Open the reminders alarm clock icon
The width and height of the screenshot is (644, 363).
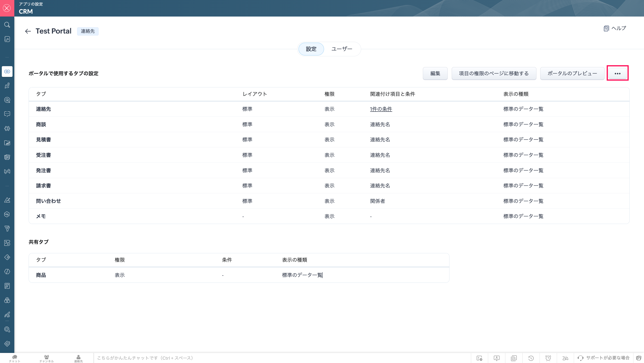[548, 358]
